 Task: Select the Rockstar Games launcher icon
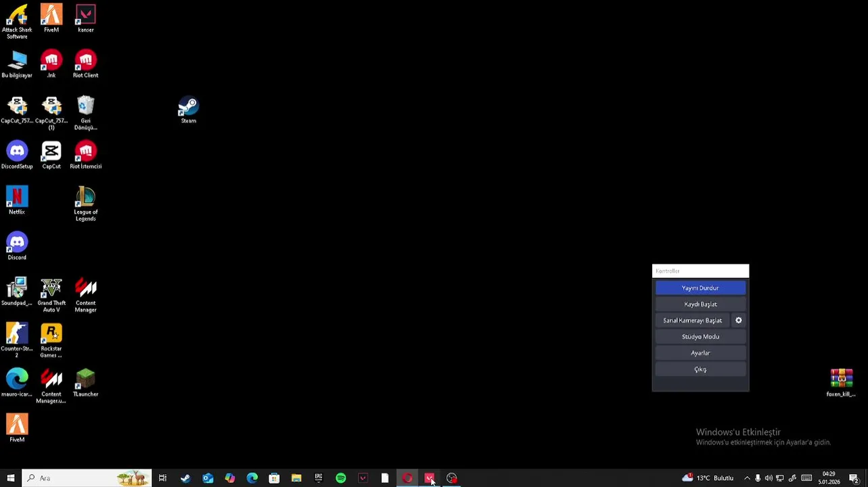click(x=51, y=340)
